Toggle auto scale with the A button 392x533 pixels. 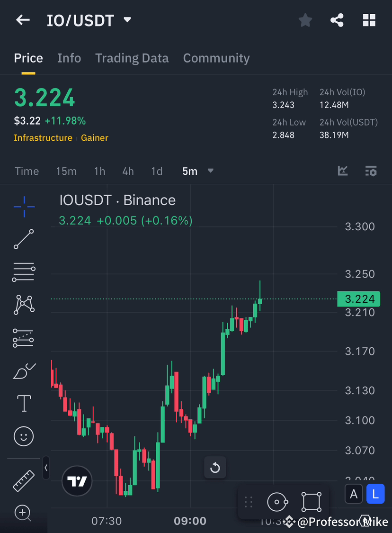click(x=354, y=494)
